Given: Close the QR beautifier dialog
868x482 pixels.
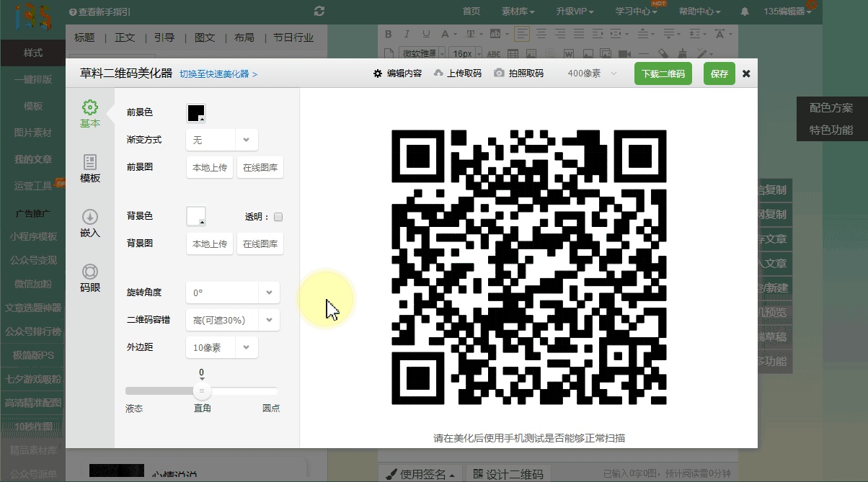Looking at the screenshot, I should [746, 73].
